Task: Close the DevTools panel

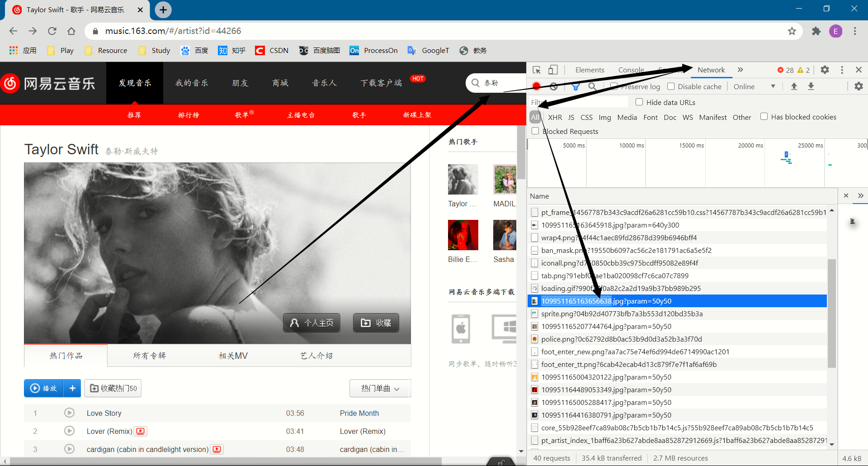Action: click(859, 70)
